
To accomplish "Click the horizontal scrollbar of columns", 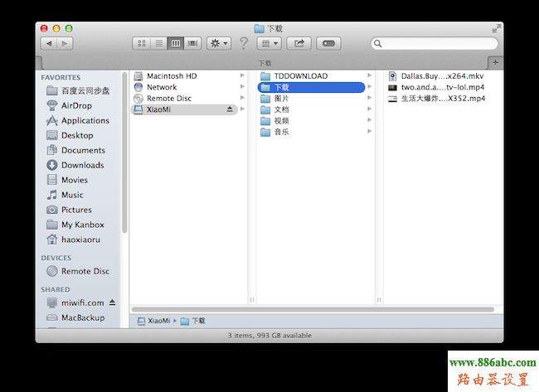I will (313, 309).
